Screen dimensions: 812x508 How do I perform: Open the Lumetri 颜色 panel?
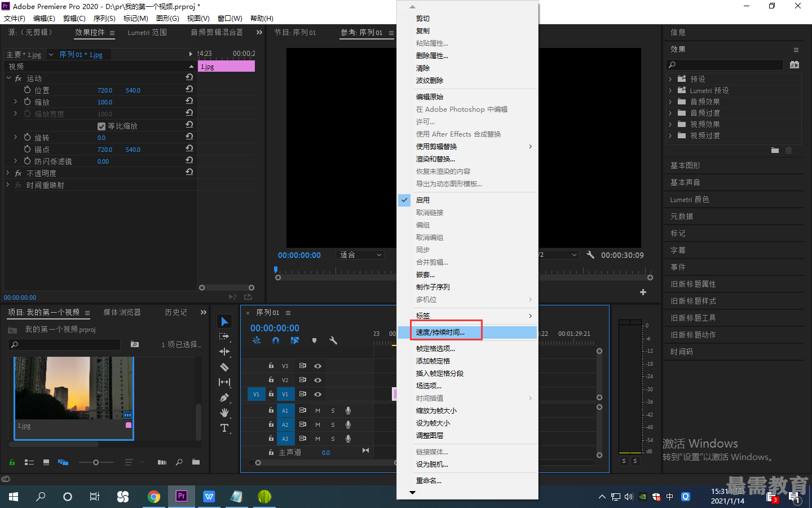[689, 199]
